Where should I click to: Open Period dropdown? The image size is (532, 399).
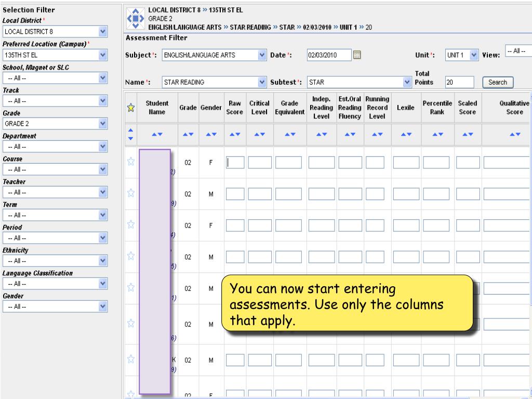tap(55, 238)
